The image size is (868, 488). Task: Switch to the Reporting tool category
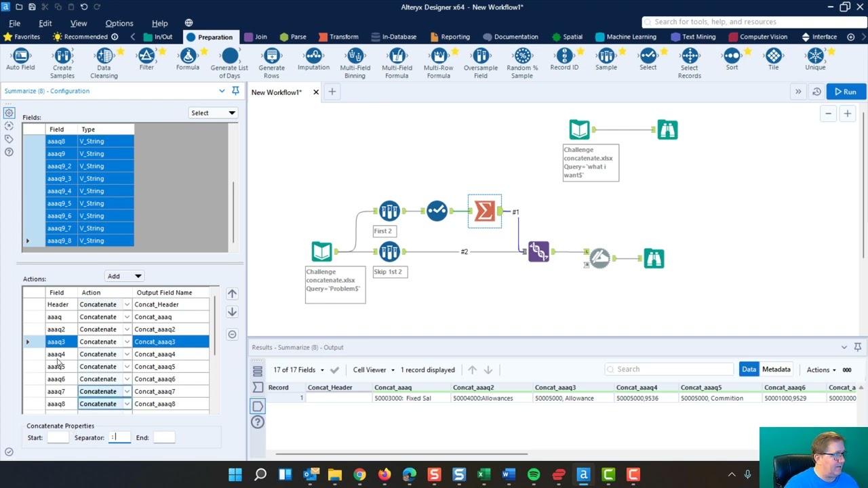(x=450, y=37)
